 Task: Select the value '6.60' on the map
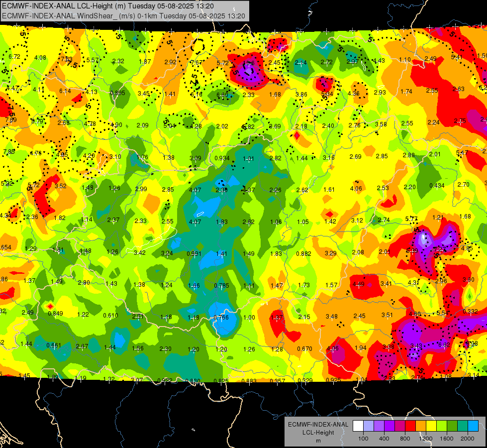(x=222, y=95)
